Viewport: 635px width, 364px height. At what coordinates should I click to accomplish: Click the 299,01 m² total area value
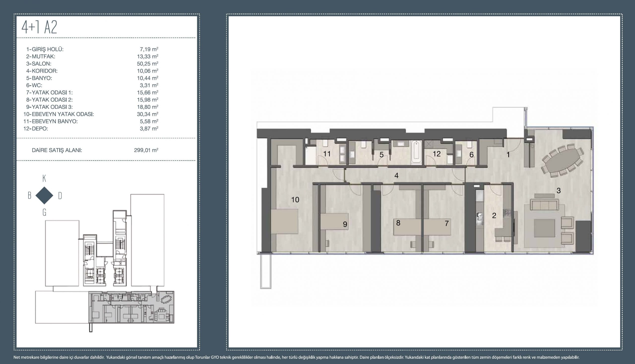(146, 150)
